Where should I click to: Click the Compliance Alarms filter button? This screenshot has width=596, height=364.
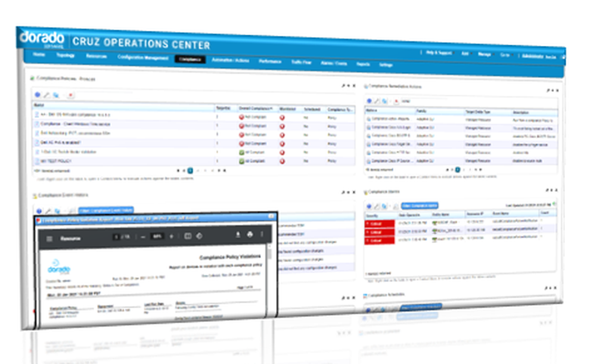click(x=420, y=206)
